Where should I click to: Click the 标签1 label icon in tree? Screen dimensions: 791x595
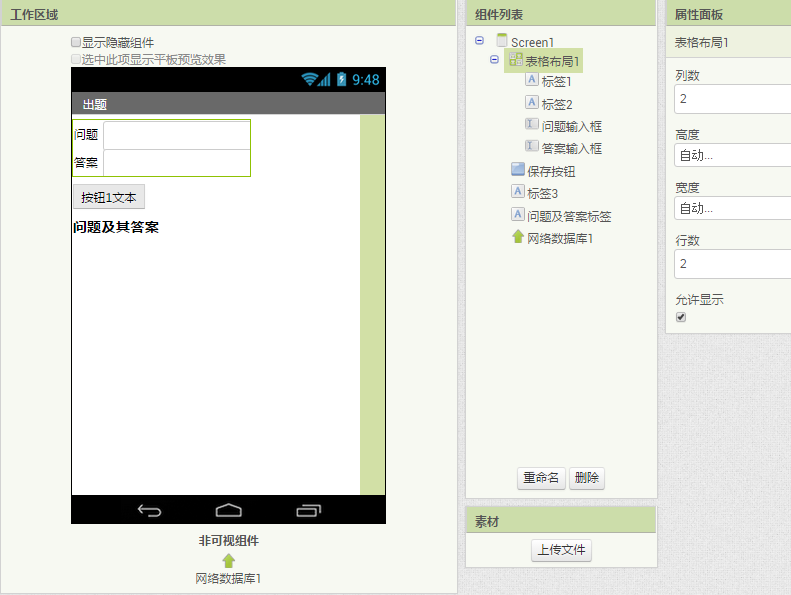[x=532, y=80]
